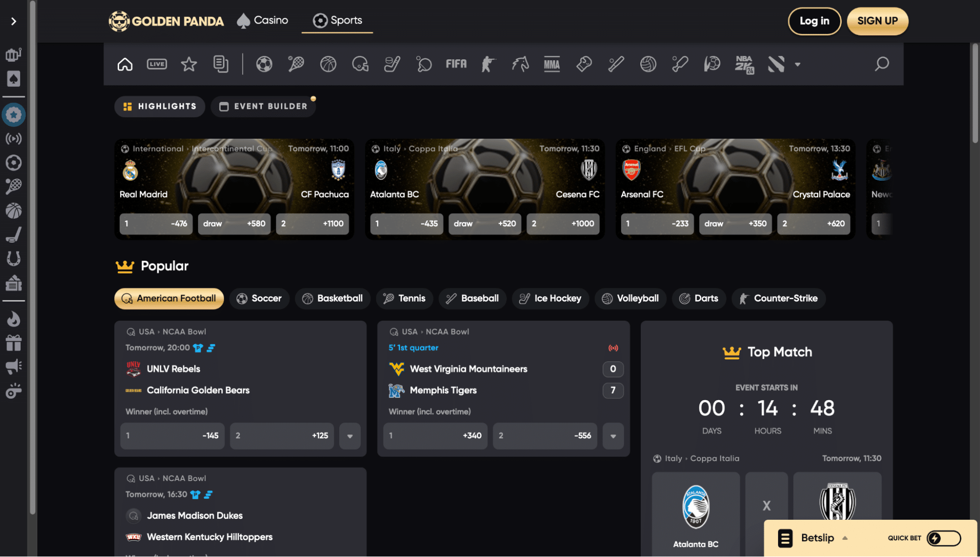Select Counter-Strike popular filter
Viewport: 980px width, 557px height.
[x=779, y=299]
